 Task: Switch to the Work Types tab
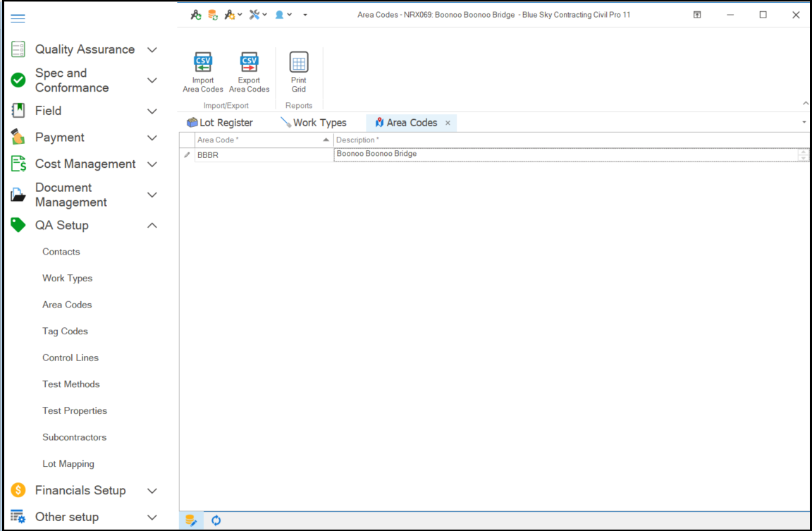click(314, 123)
